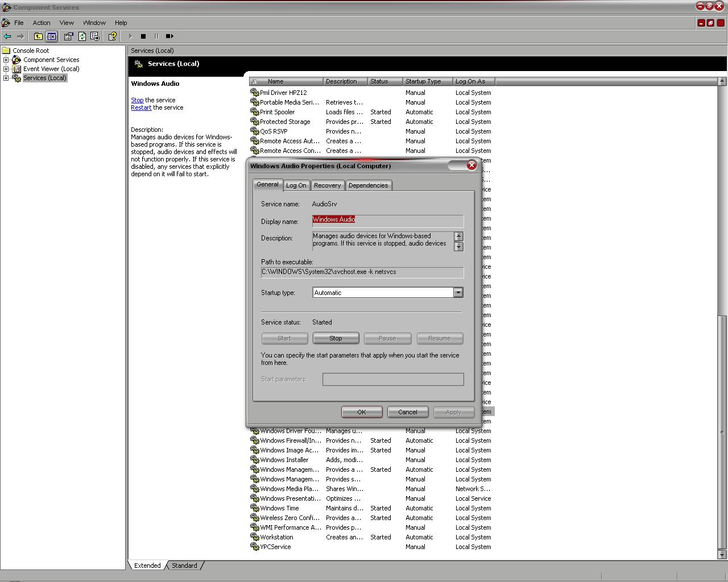Switch to the Standard view tab

click(184, 566)
